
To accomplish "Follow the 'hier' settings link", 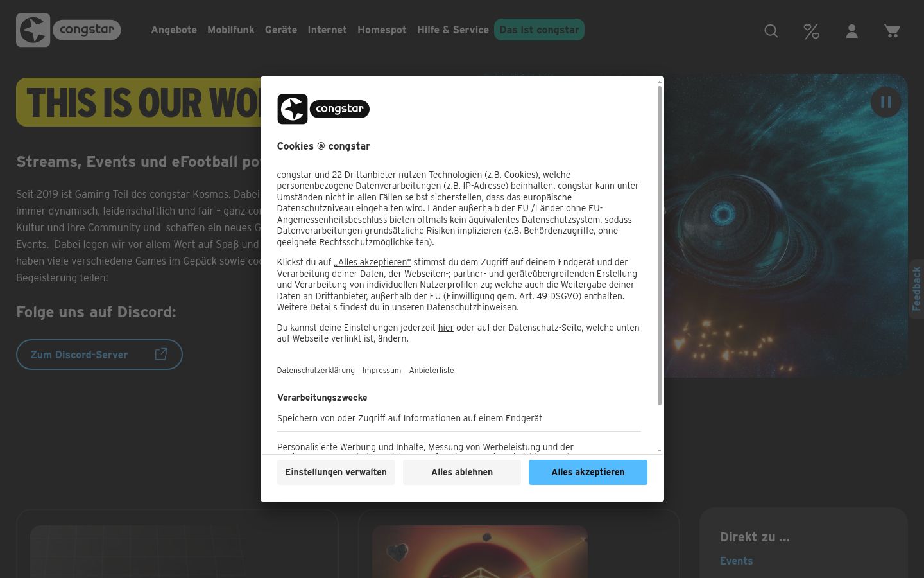I will (446, 328).
